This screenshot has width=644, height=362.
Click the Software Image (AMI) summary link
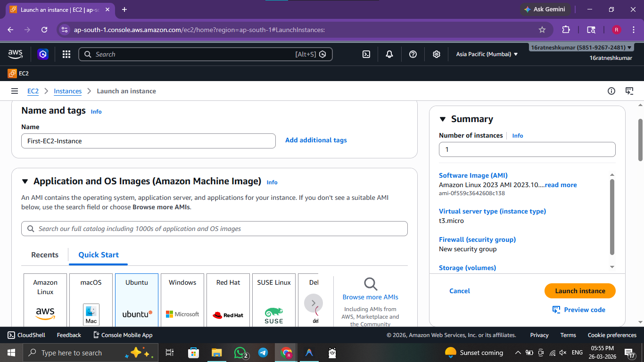473,175
